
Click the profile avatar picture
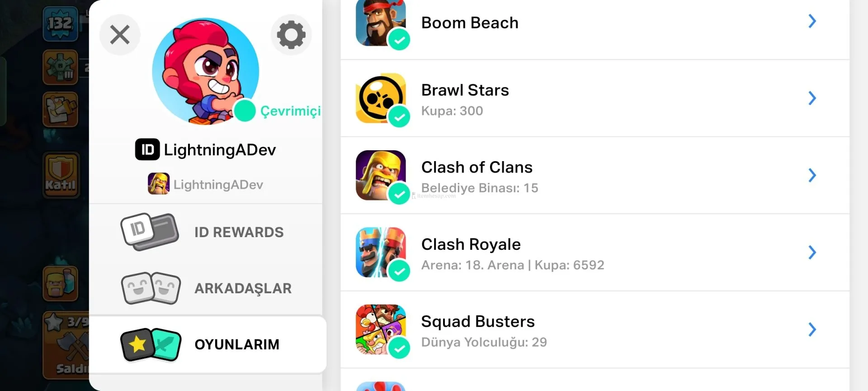click(x=206, y=71)
